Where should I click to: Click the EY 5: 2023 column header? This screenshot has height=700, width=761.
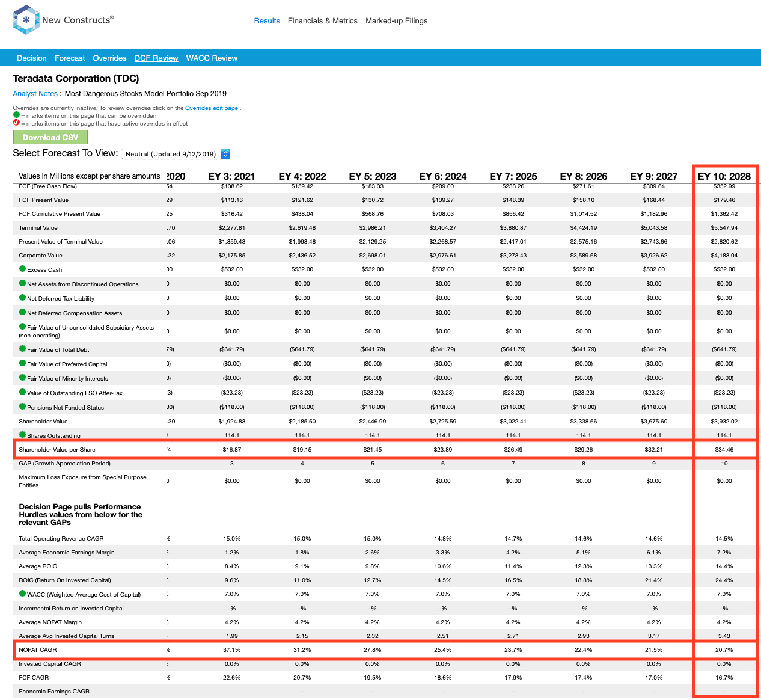(373, 176)
